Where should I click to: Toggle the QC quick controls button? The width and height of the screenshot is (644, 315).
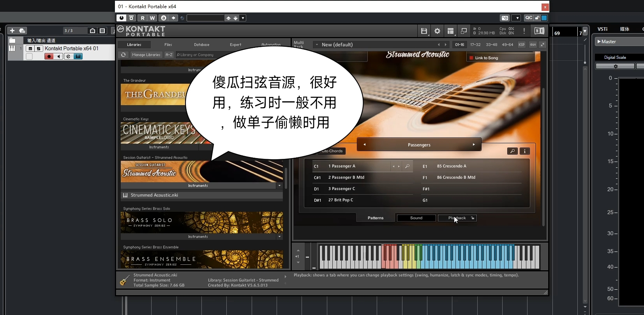pos(529,18)
